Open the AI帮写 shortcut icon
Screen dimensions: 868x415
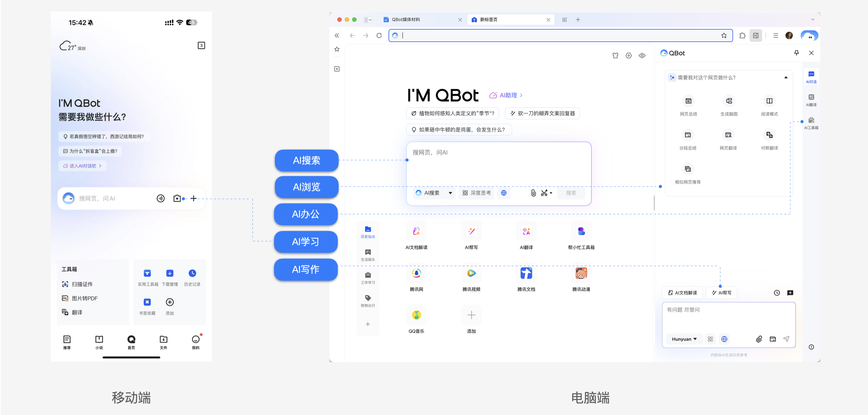click(471, 231)
